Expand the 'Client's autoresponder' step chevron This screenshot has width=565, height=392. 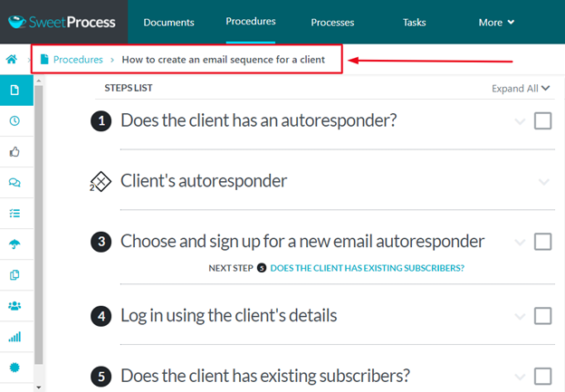pyautogui.click(x=543, y=182)
